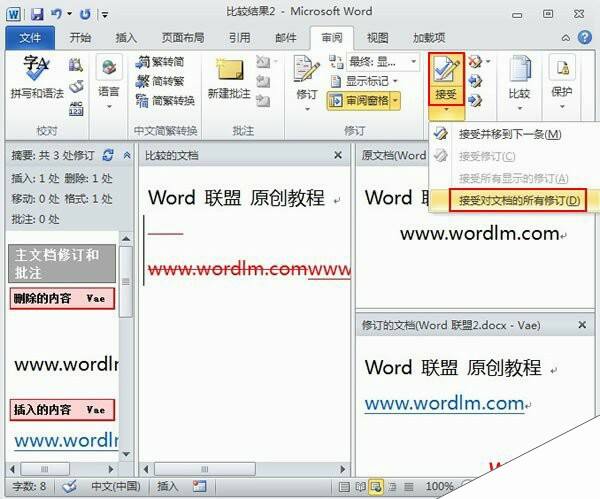Expand the 显示标记 show markup dropdown
Screen dimensions: 600x499
coord(395,81)
